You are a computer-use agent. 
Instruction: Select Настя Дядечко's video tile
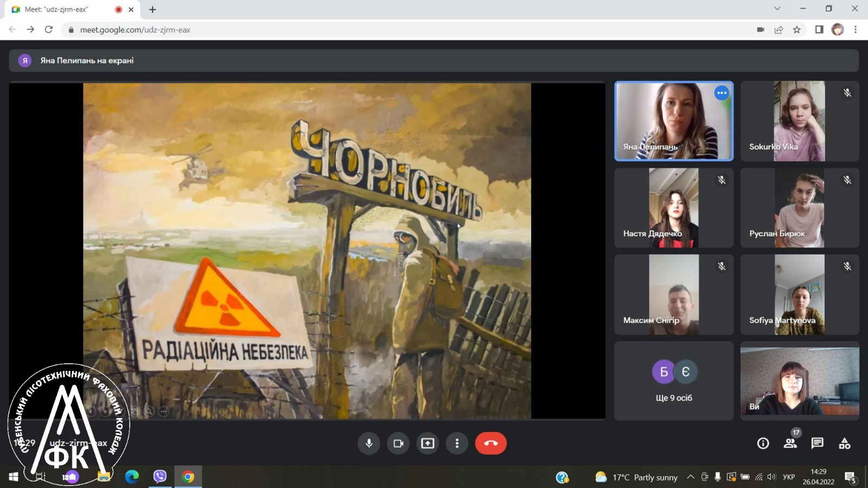pos(674,208)
